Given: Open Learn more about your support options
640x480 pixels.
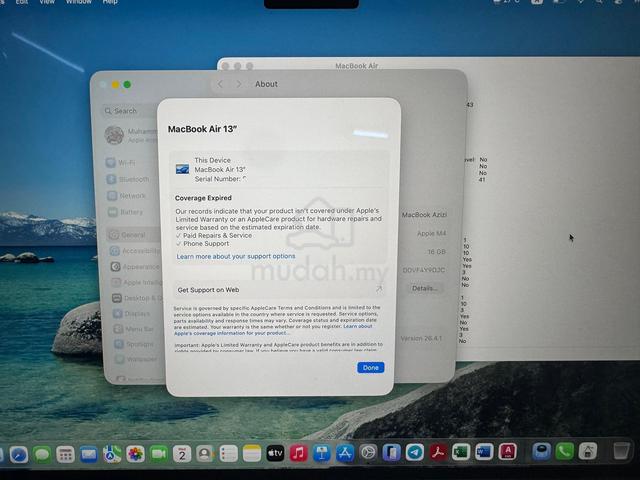Looking at the screenshot, I should click(x=236, y=256).
